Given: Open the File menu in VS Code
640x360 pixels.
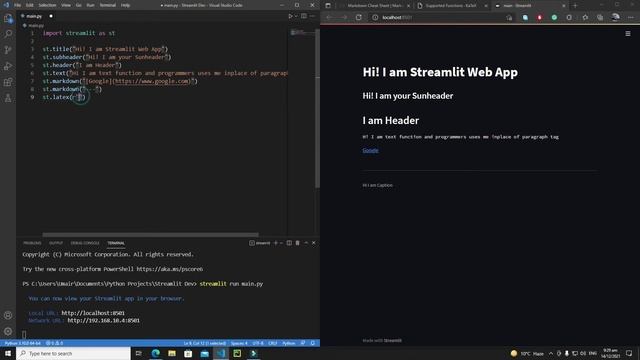Looking at the screenshot, I should (x=18, y=5).
